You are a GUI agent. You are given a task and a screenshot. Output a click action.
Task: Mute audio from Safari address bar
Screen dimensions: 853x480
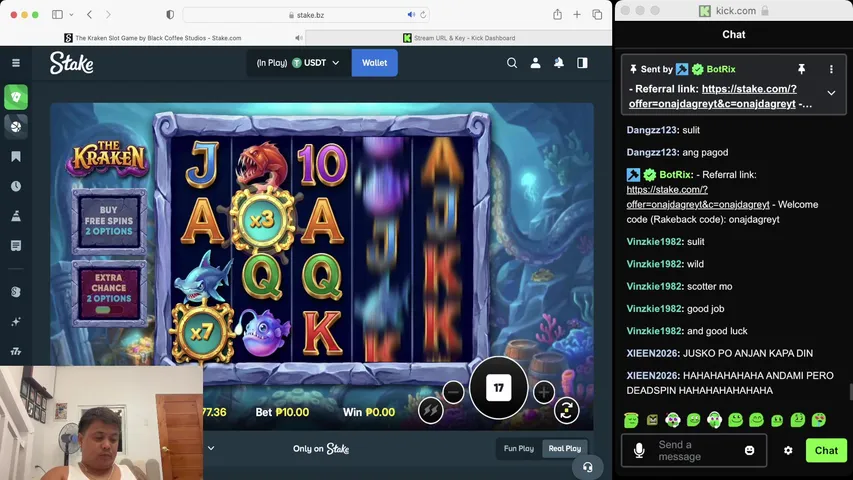click(x=411, y=15)
